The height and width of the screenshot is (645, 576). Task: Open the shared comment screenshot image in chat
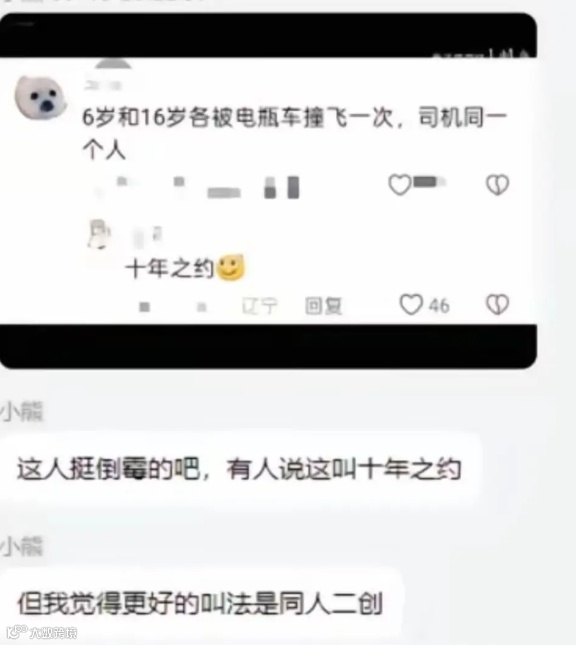point(268,190)
